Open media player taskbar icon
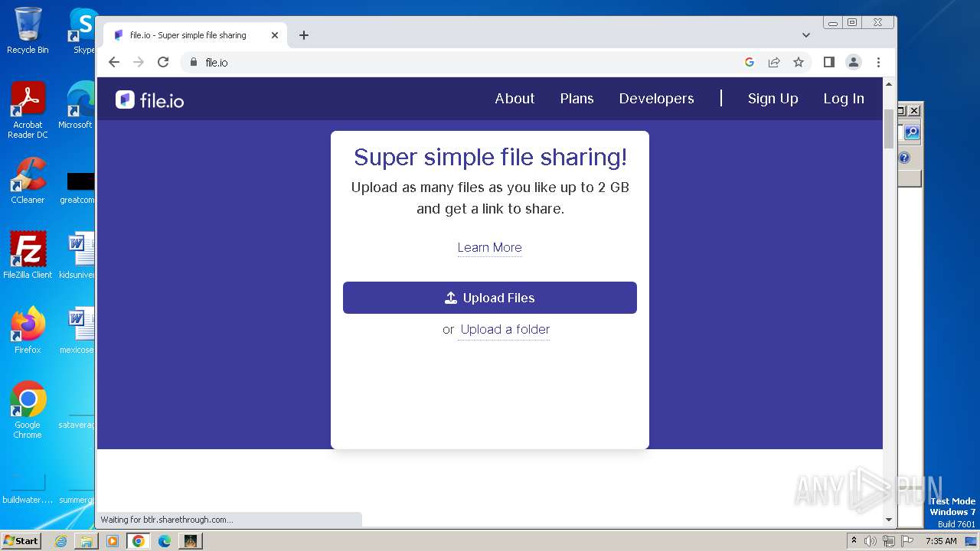 (x=113, y=541)
